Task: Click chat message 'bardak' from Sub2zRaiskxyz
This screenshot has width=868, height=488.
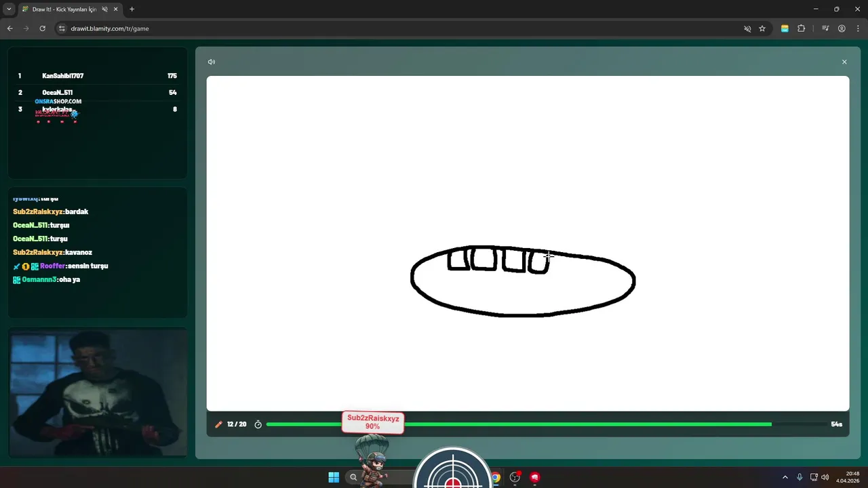Action: pyautogui.click(x=51, y=211)
